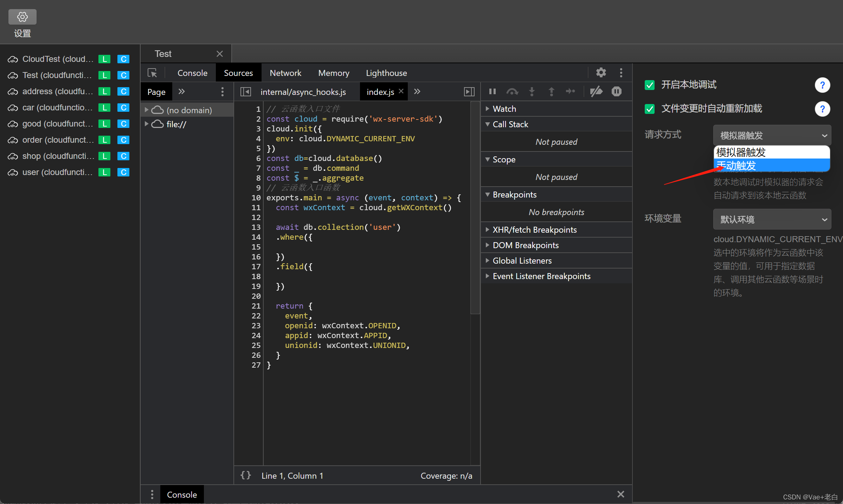843x504 pixels.
Task: Open DevTools settings gear icon
Action: [601, 73]
